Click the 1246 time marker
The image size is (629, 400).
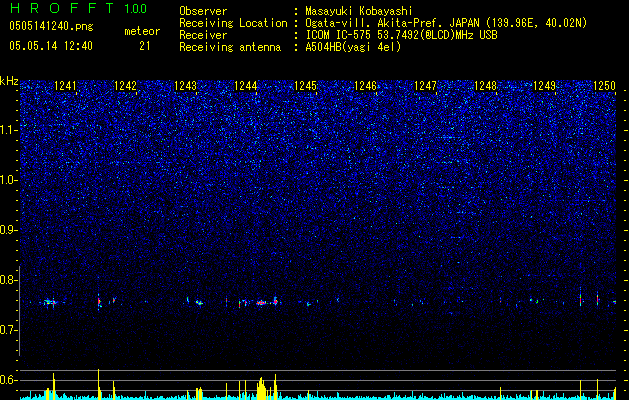(x=365, y=86)
